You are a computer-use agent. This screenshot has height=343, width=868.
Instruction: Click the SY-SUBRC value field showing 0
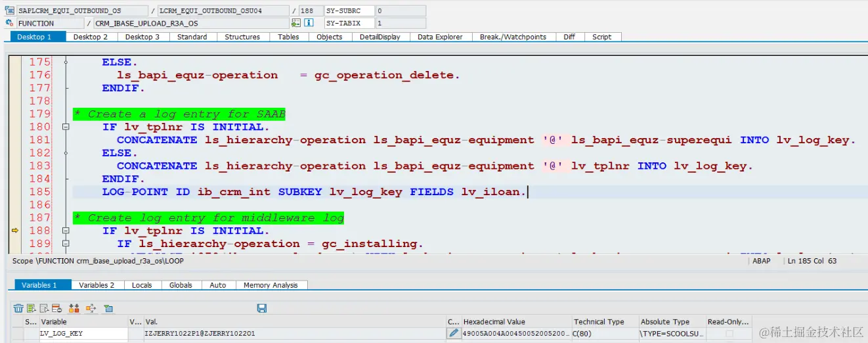tap(401, 11)
